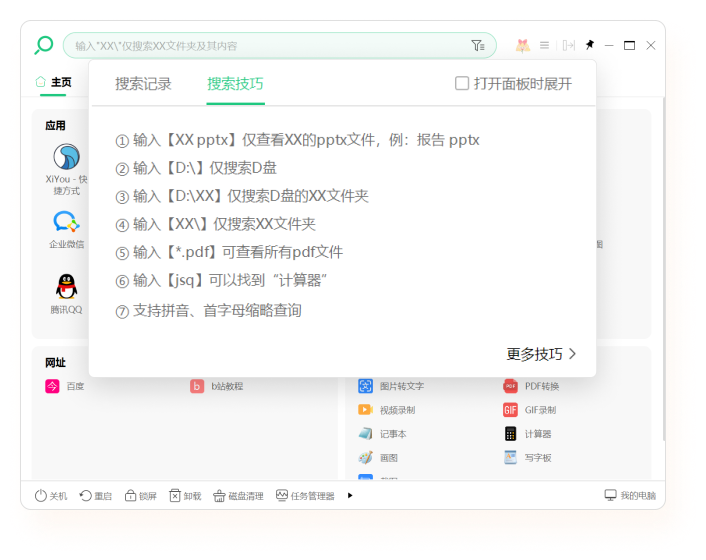706x560 pixels.
Task: Click tip ⑤ about *.pdf files
Action: [x=229, y=252]
